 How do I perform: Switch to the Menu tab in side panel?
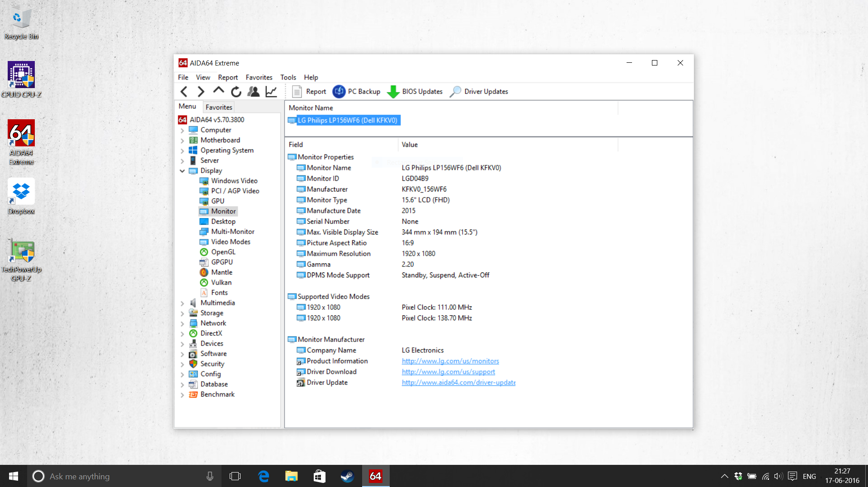pos(187,106)
